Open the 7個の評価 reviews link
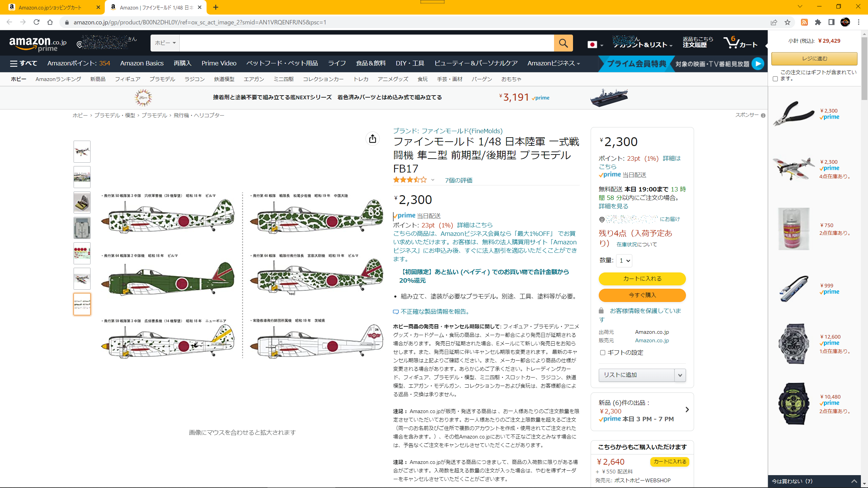The image size is (868, 488). [x=458, y=180]
